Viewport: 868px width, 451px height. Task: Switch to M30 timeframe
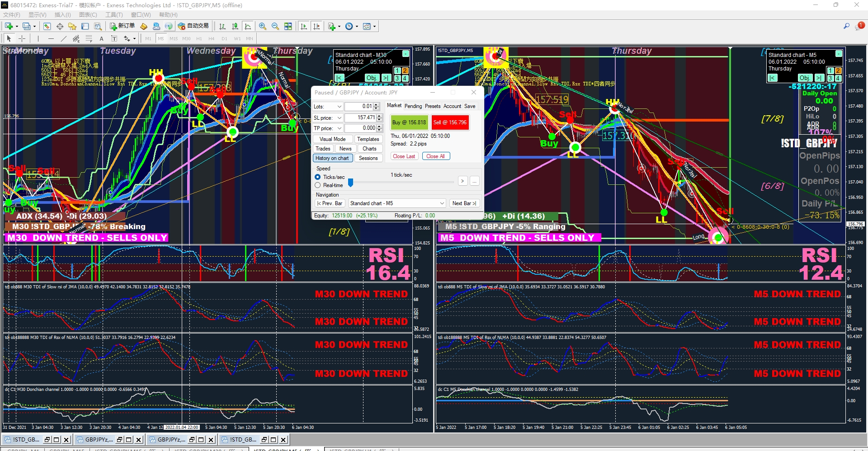(186, 38)
